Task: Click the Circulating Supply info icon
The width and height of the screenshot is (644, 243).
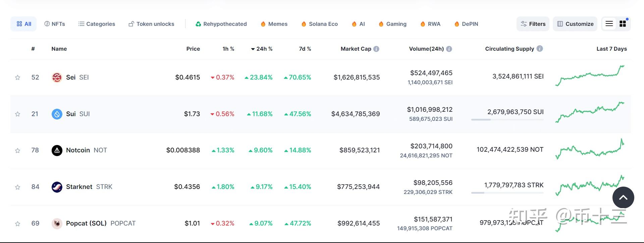Action: (x=540, y=49)
